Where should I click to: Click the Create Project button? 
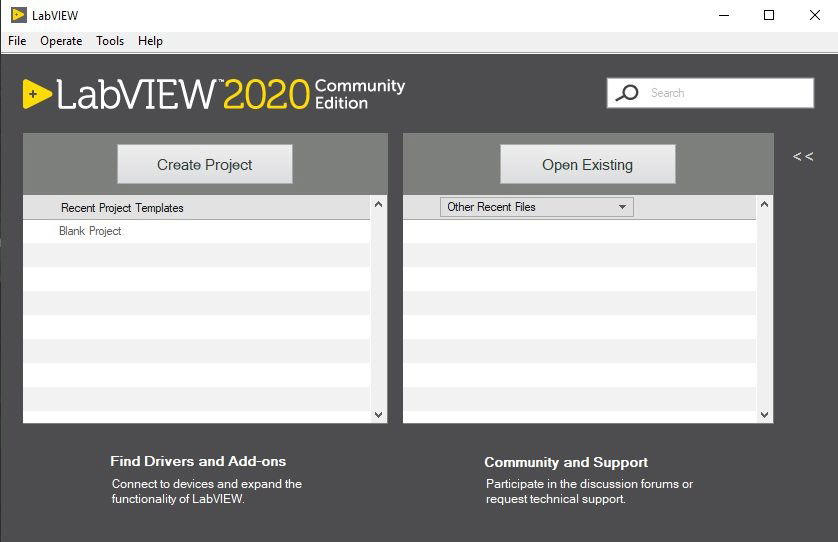point(205,164)
